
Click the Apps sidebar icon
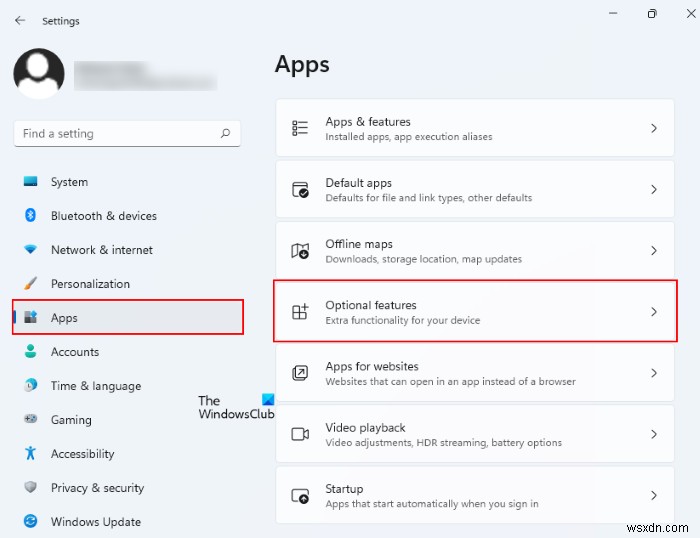(30, 317)
